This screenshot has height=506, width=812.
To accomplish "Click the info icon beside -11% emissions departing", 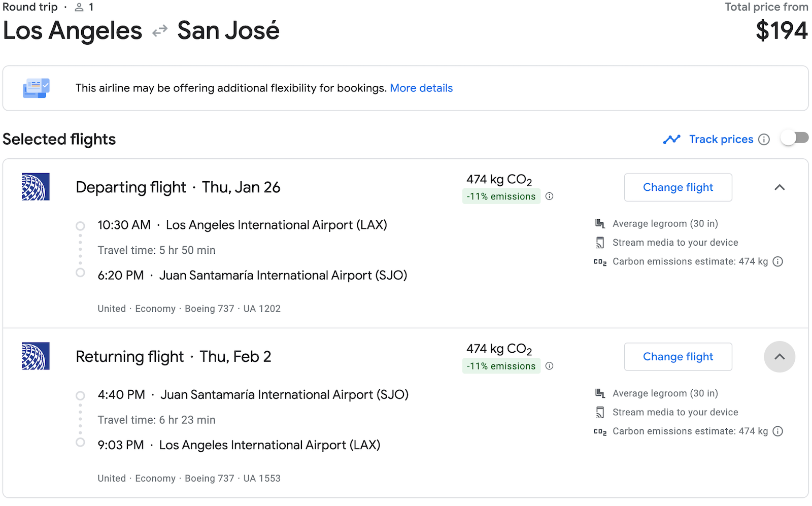I will (x=550, y=196).
